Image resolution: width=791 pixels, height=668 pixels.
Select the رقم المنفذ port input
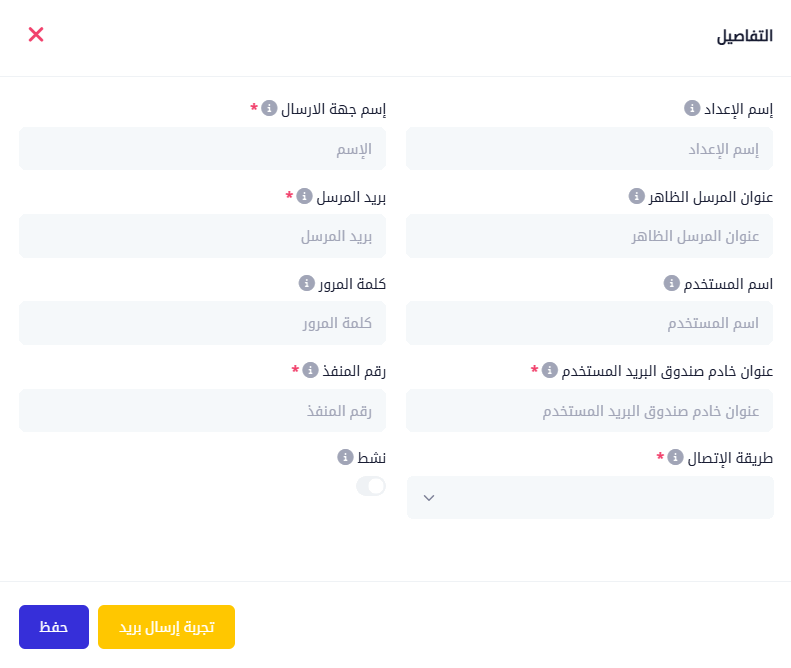(202, 411)
